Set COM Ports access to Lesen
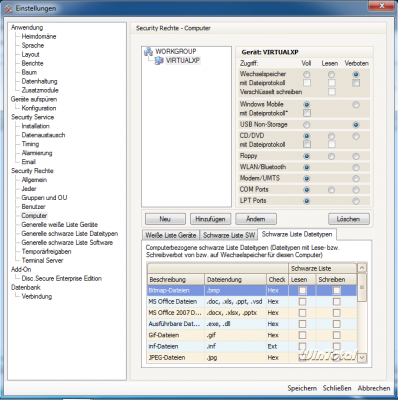This screenshot has height=400, width=398. click(x=331, y=190)
